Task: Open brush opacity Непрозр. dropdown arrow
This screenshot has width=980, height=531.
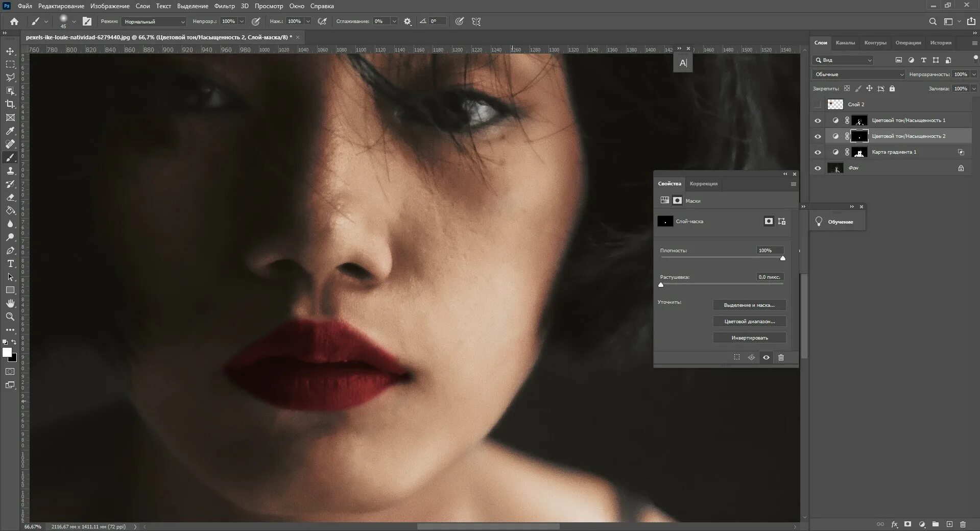Action: 242,21
